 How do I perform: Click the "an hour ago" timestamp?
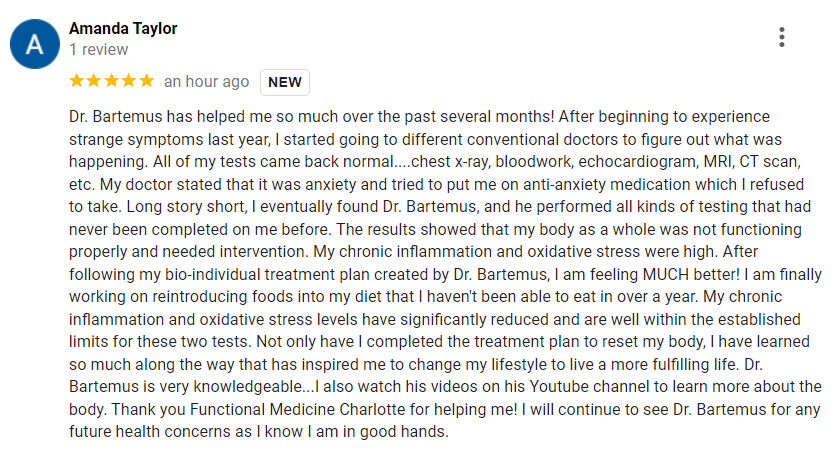206,82
